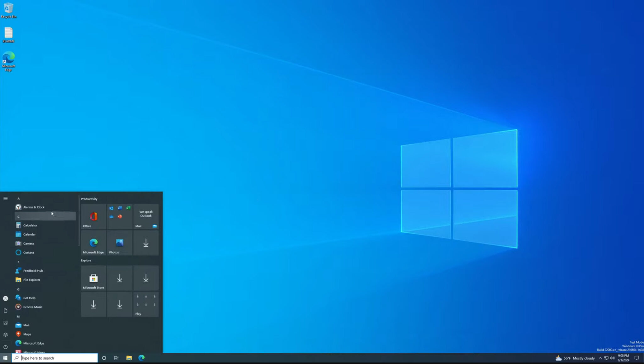Launch the Microsoft Store tile
The image size is (644, 364).
coord(93,278)
